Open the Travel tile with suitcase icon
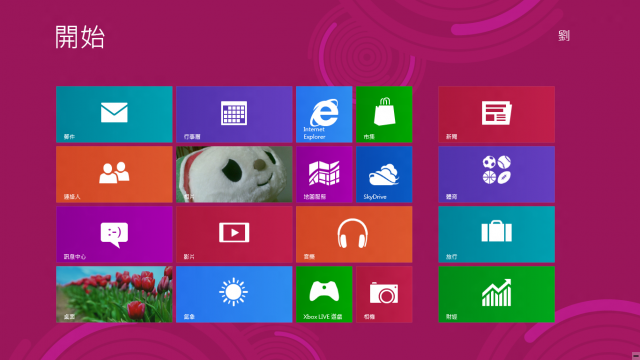The image size is (640, 360). pyautogui.click(x=497, y=234)
